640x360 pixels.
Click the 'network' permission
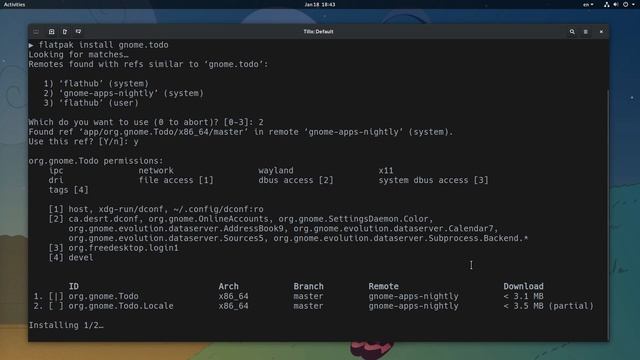click(x=156, y=171)
